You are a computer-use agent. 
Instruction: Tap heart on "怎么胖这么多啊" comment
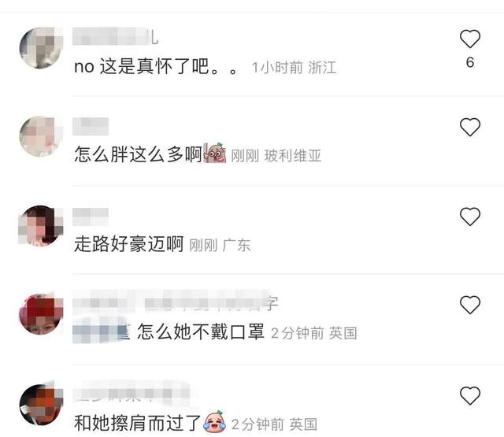tap(470, 127)
